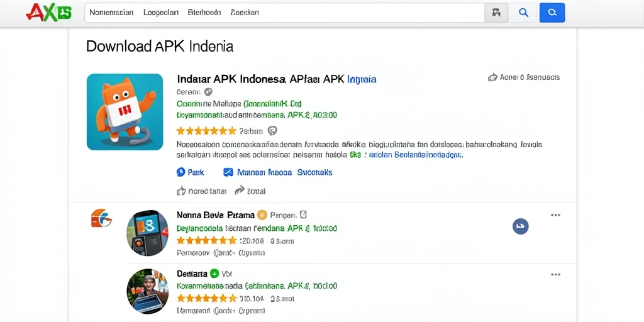
Task: Select 'Loogedan' in the top bar
Action: 161,13
